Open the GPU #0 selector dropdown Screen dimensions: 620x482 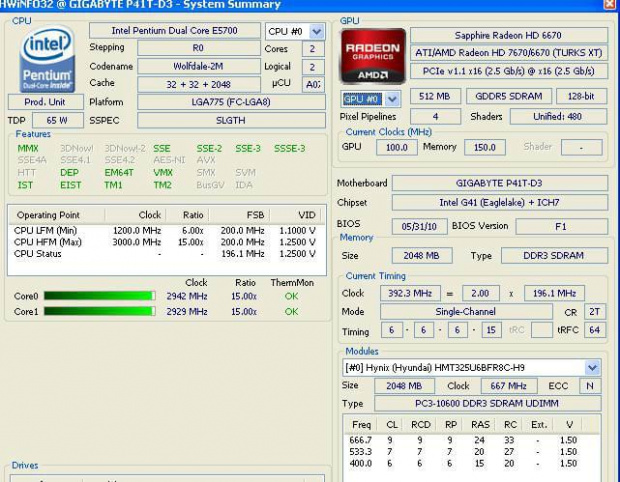pyautogui.click(x=392, y=99)
